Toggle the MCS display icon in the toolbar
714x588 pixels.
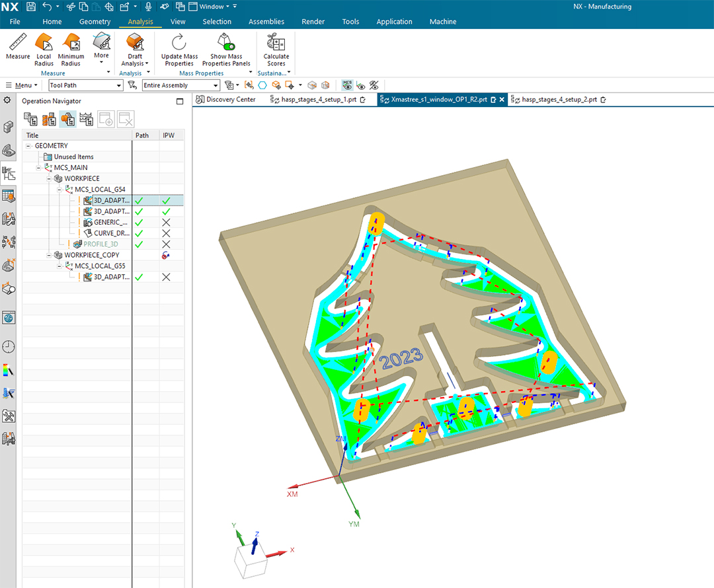tap(347, 85)
